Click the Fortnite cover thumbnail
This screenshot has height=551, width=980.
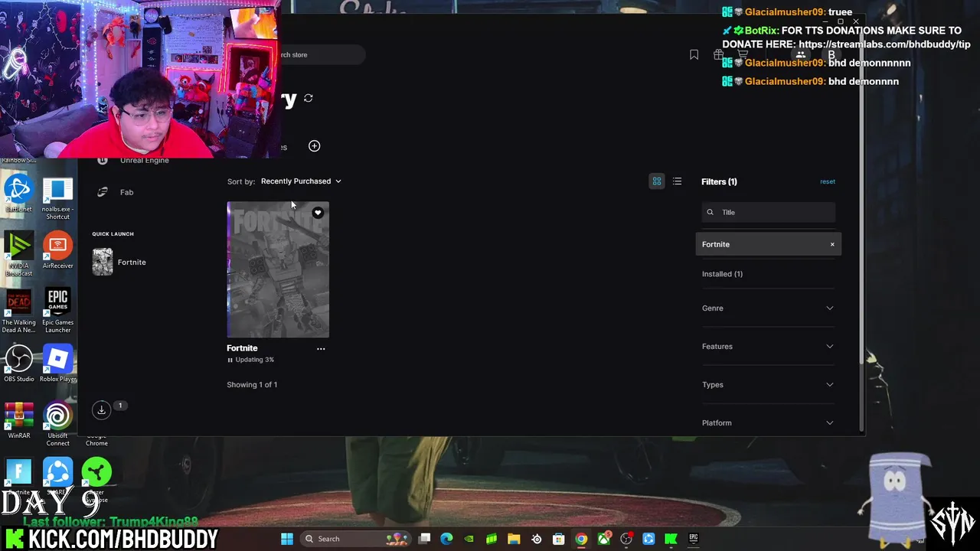point(278,269)
